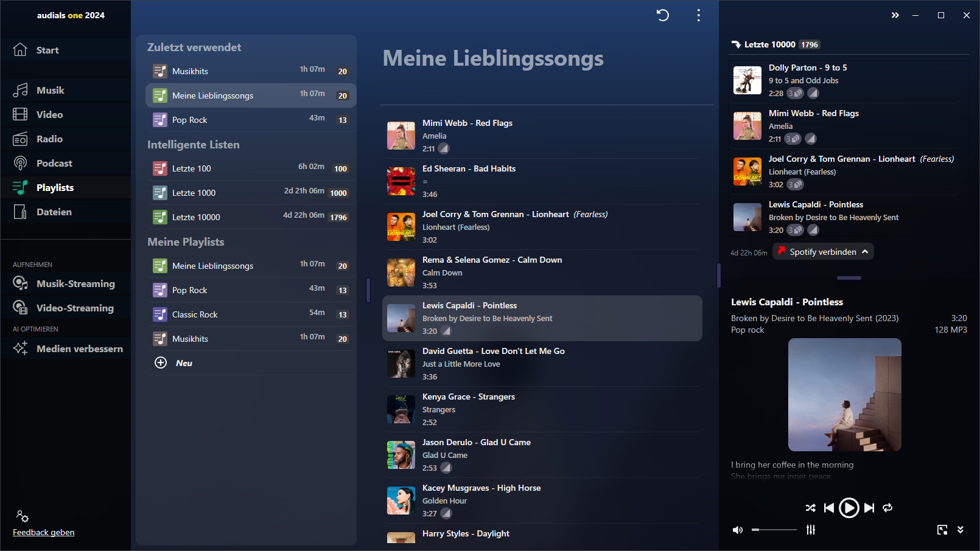Open the Letzte 10000 smart list
980x551 pixels.
tap(250, 217)
